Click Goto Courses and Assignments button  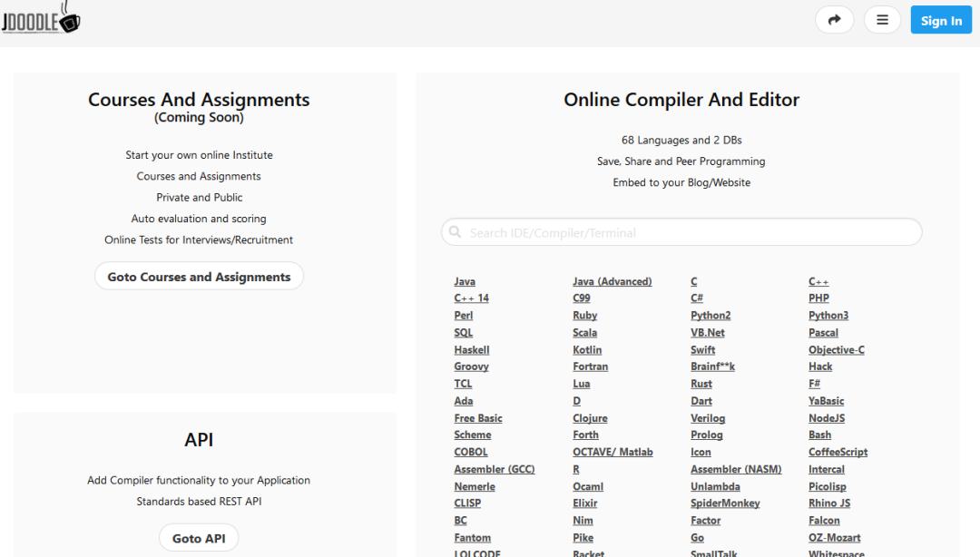(x=199, y=277)
